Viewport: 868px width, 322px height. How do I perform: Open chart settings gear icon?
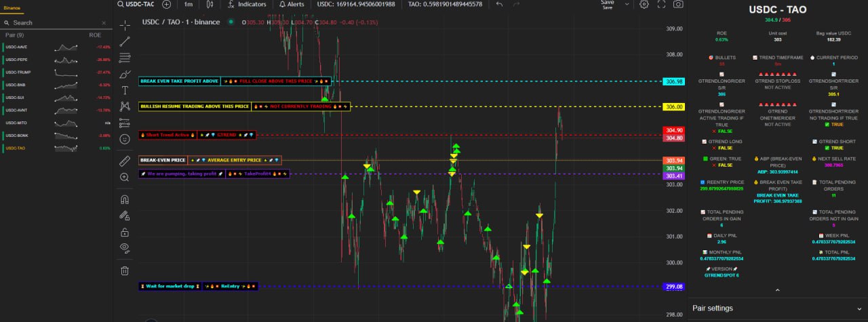point(644,4)
